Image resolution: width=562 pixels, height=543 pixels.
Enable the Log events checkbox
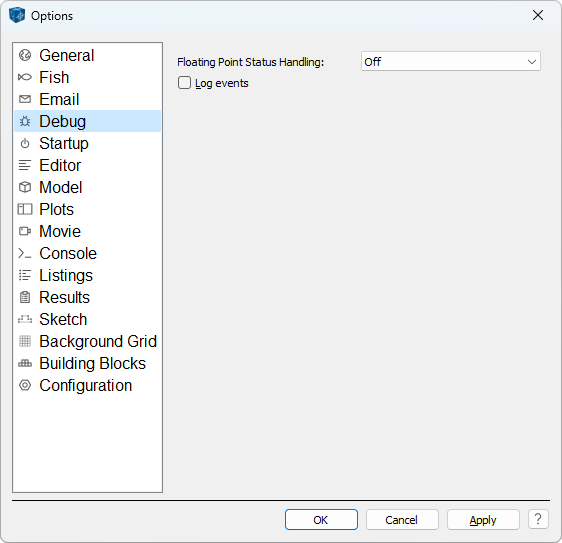pyautogui.click(x=184, y=83)
